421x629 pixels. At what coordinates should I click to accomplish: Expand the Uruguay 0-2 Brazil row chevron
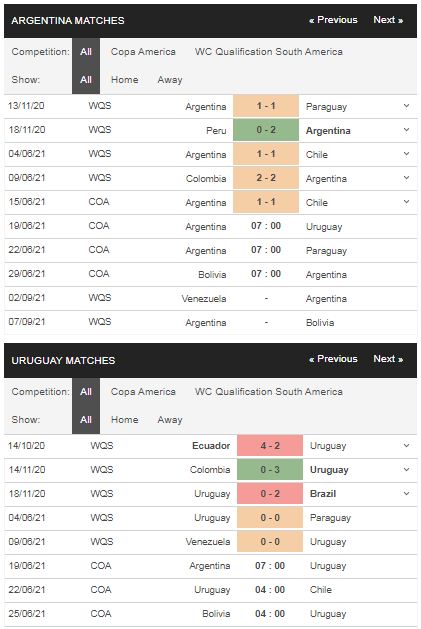click(x=406, y=493)
